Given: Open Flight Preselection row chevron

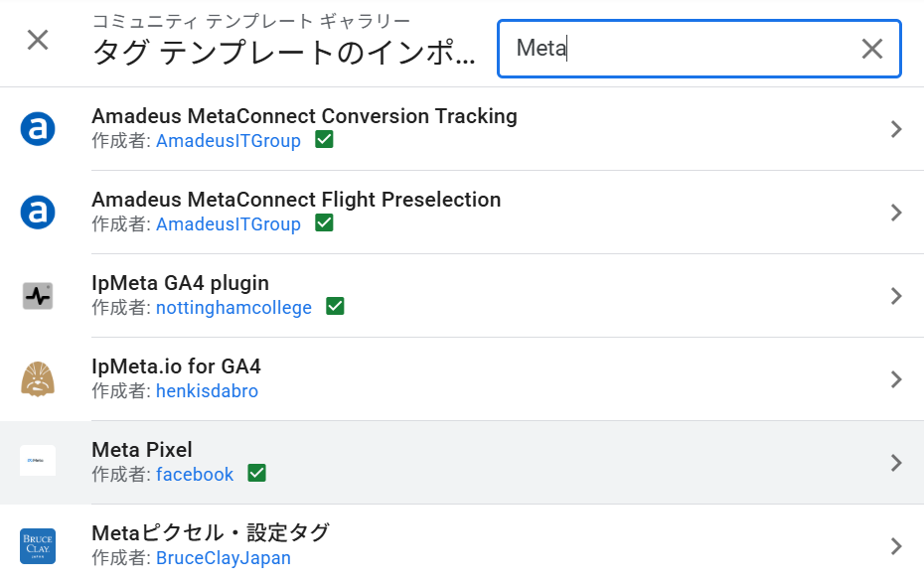Looking at the screenshot, I should tap(896, 213).
